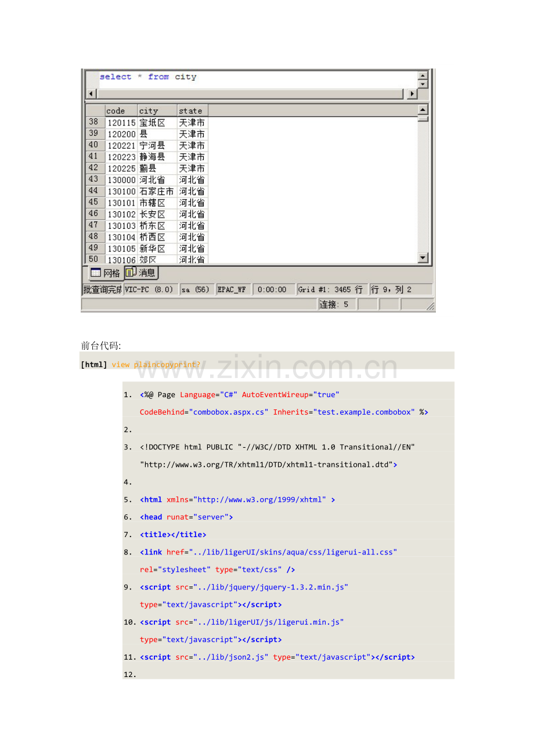Click city cell 宁河县
Viewport: 534px width, 756px height.
point(157,146)
